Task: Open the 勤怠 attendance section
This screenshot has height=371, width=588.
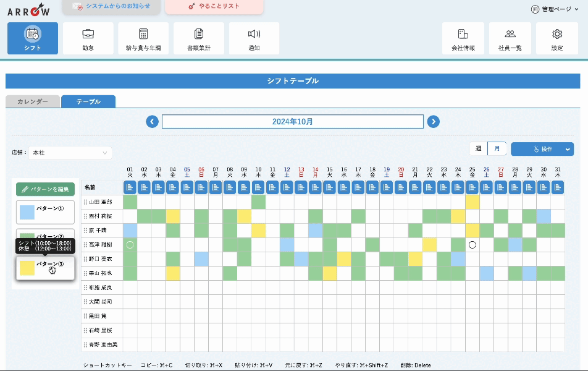Action: pyautogui.click(x=88, y=38)
